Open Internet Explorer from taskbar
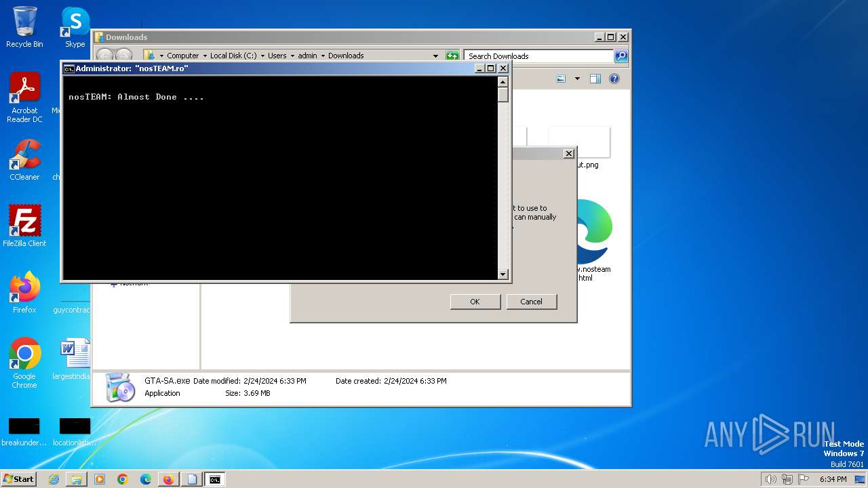The height and width of the screenshot is (488, 868). 54,479
